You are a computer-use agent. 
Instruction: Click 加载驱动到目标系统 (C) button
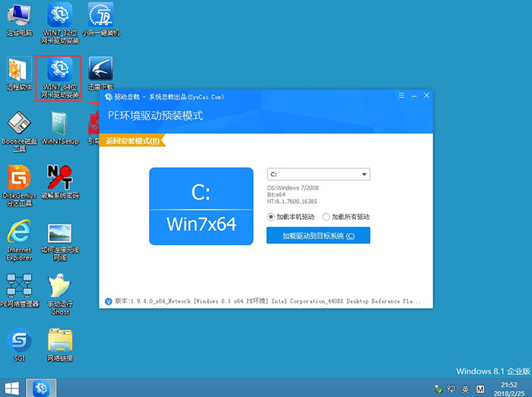click(318, 236)
